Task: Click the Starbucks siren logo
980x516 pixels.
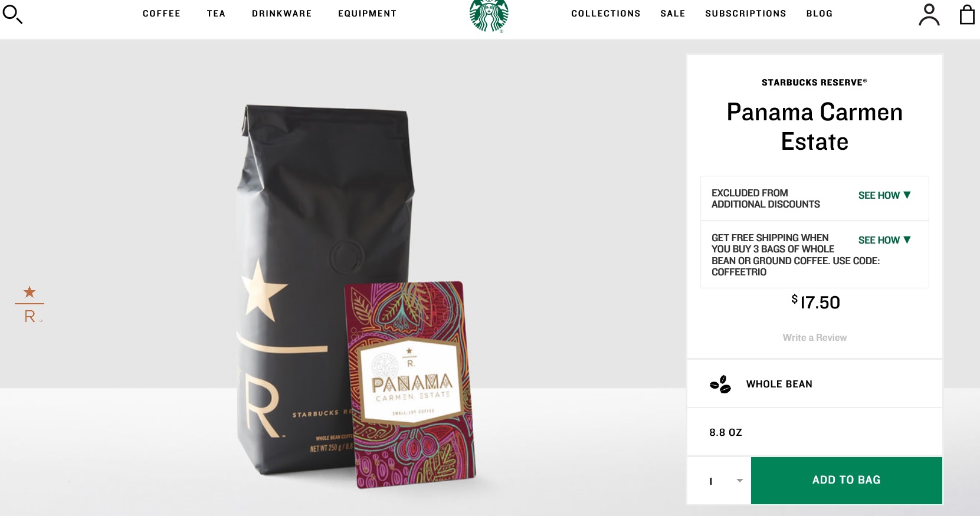Action: pyautogui.click(x=489, y=15)
